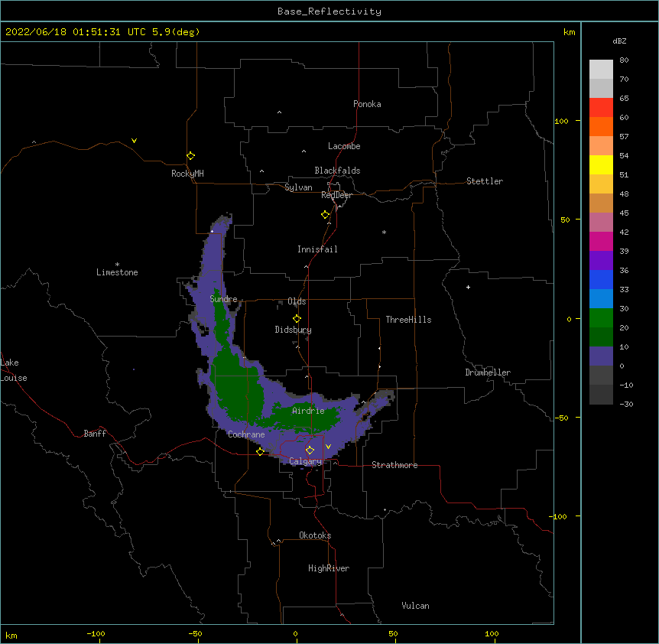
Task: Click the yellow V marker northwest of RockyMH
Action: point(134,141)
